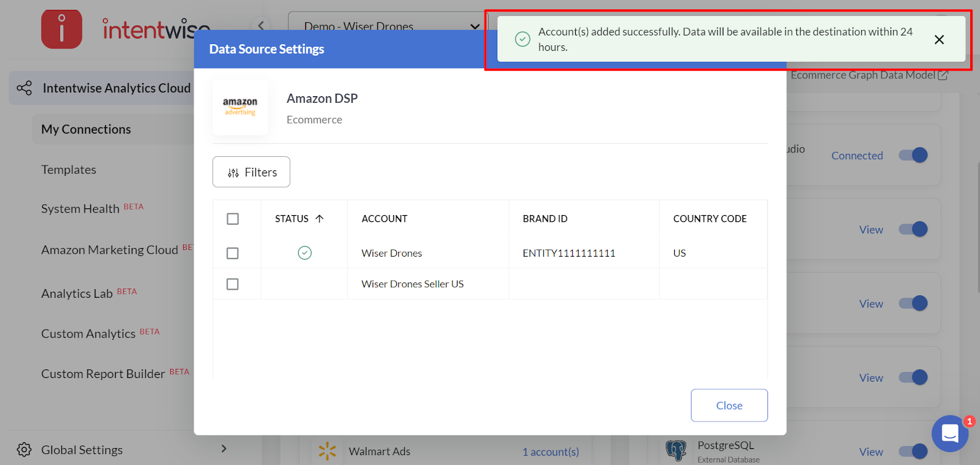The height and width of the screenshot is (465, 980).
Task: Select the Wiser Drones account checkbox
Action: click(233, 253)
